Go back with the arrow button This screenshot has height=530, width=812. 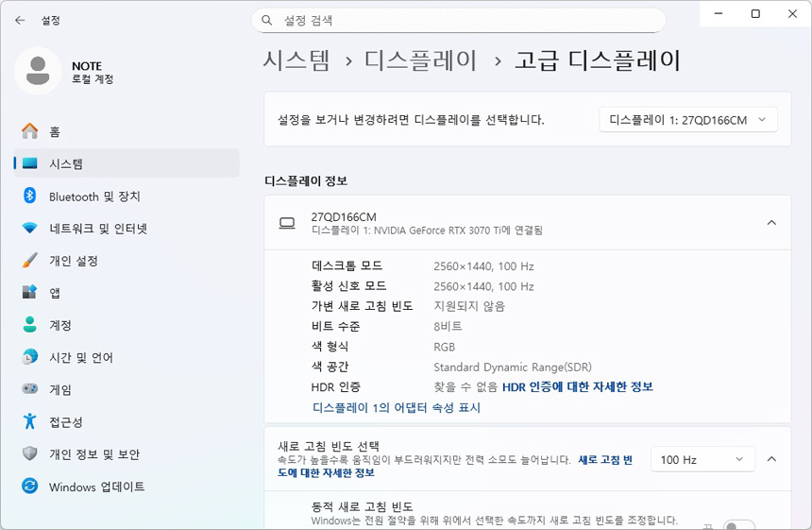[20, 20]
